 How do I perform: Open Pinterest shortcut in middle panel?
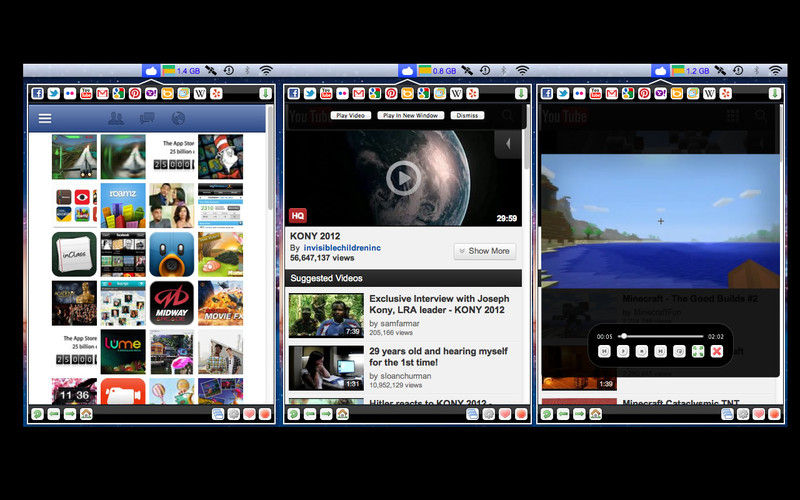pos(391,93)
